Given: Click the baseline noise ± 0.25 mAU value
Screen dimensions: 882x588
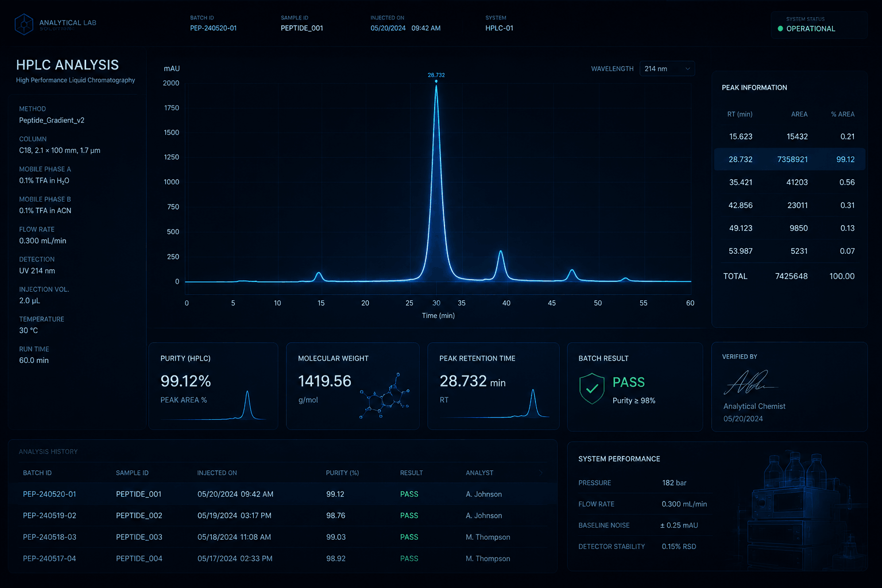Looking at the screenshot, I should tap(679, 525).
